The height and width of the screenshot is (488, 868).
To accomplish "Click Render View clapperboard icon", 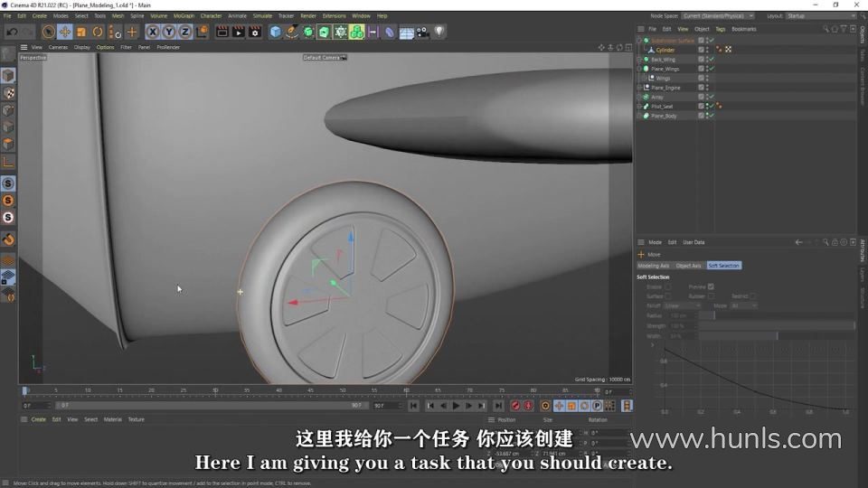I will (x=222, y=33).
